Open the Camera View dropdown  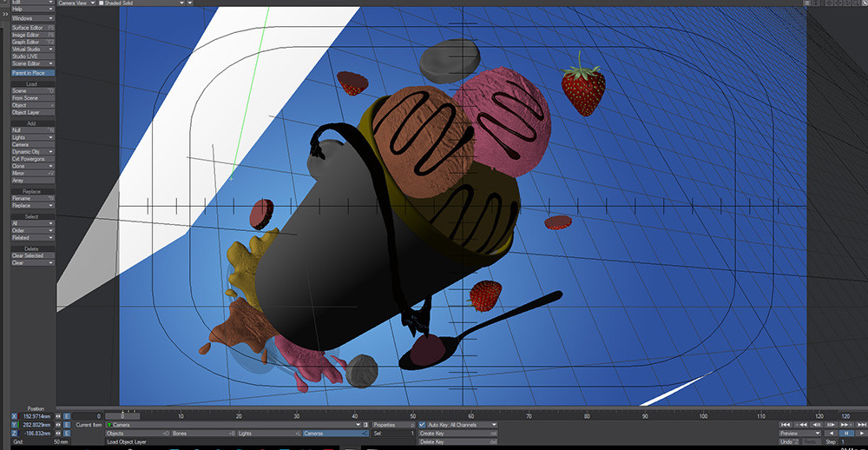pyautogui.click(x=76, y=3)
